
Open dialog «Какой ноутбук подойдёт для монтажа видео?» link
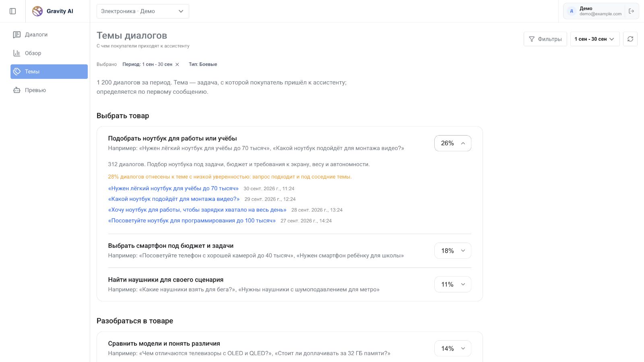(x=174, y=199)
